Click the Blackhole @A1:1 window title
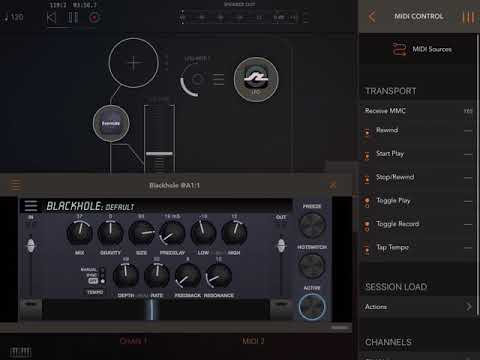This screenshot has width=480, height=360. click(174, 185)
